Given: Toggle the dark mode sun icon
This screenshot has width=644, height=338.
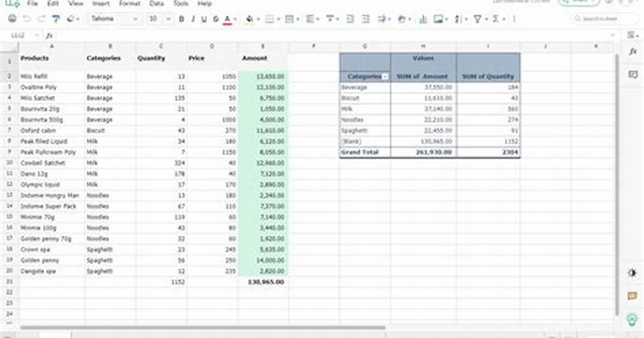Looking at the screenshot, I should 633,273.
